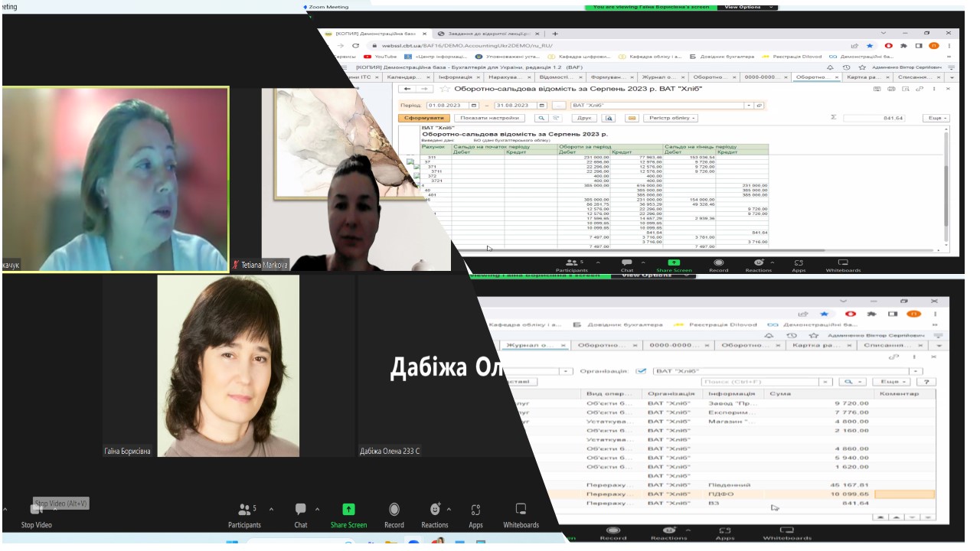Click the history clock icon in turnover-sheet header
The width and height of the screenshot is (980, 551).
pyautogui.click(x=846, y=67)
